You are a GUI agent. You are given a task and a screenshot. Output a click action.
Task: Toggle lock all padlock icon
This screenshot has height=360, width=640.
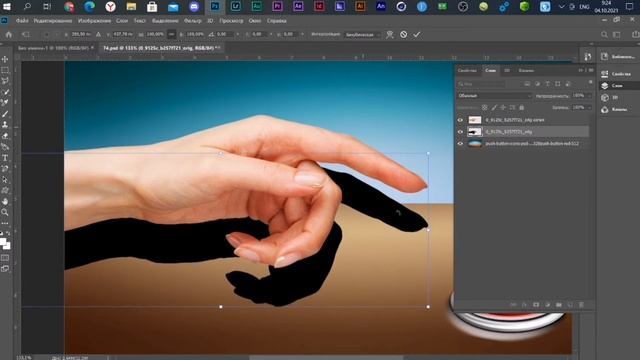521,108
